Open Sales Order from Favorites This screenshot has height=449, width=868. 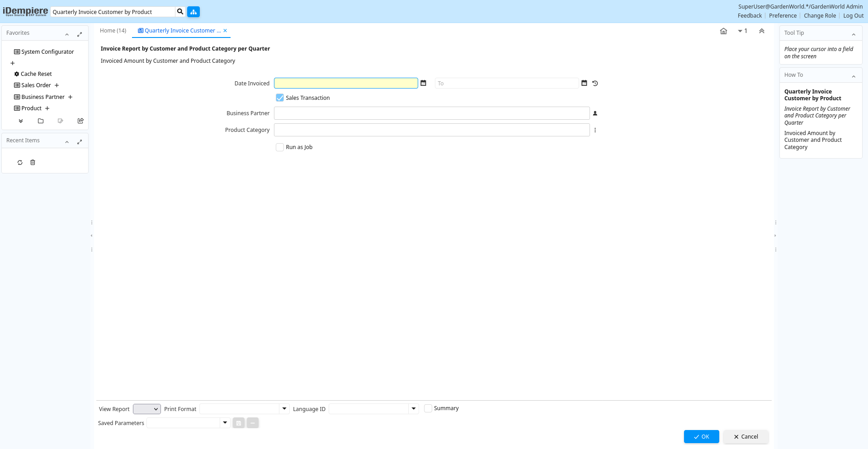pyautogui.click(x=36, y=85)
